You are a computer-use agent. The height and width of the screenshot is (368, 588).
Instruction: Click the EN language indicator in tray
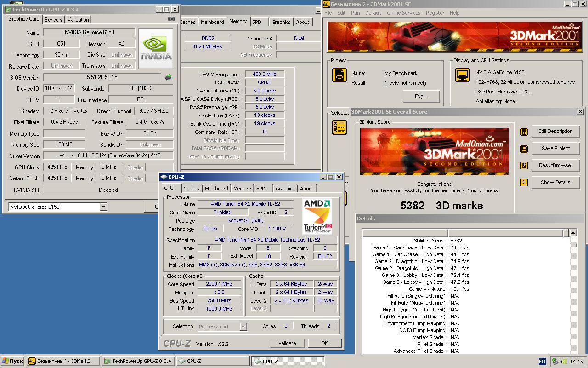[x=542, y=362]
